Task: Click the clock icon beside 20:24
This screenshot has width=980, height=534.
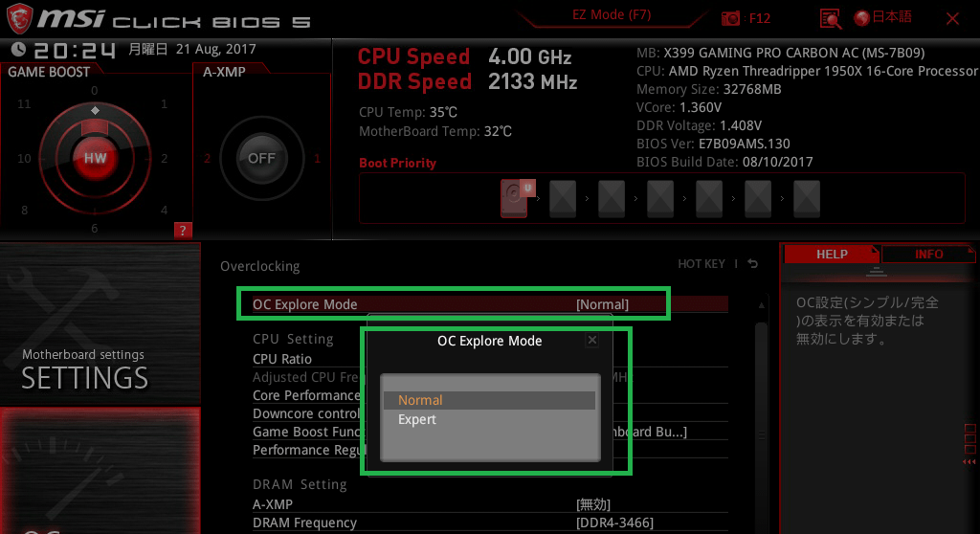Action: 18,49
